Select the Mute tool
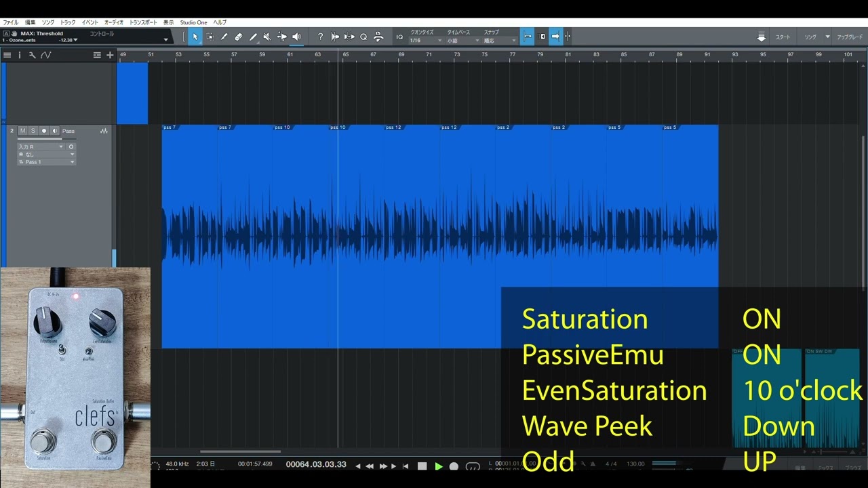868x488 pixels. 267,37
